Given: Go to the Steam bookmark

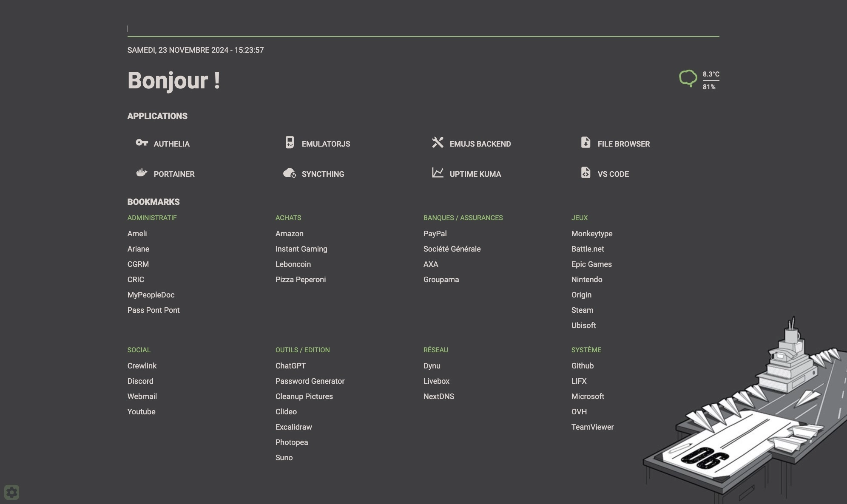Looking at the screenshot, I should pyautogui.click(x=582, y=310).
